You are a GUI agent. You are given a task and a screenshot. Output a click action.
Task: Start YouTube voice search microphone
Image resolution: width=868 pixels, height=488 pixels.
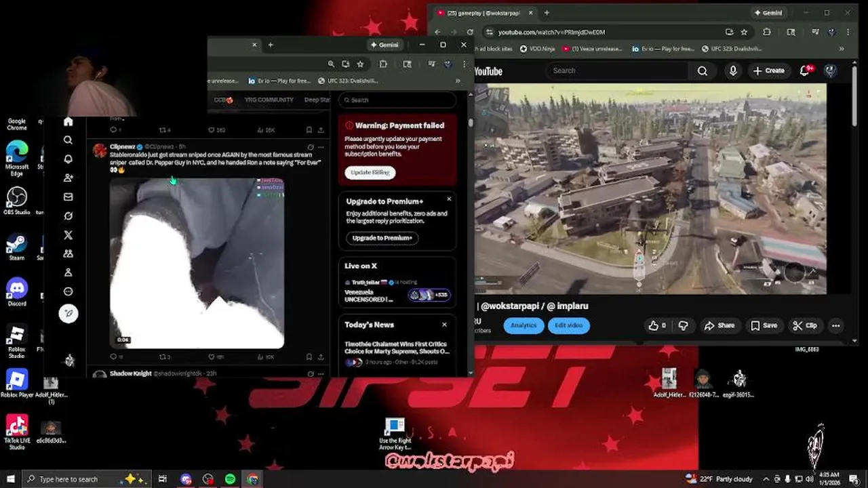[733, 70]
